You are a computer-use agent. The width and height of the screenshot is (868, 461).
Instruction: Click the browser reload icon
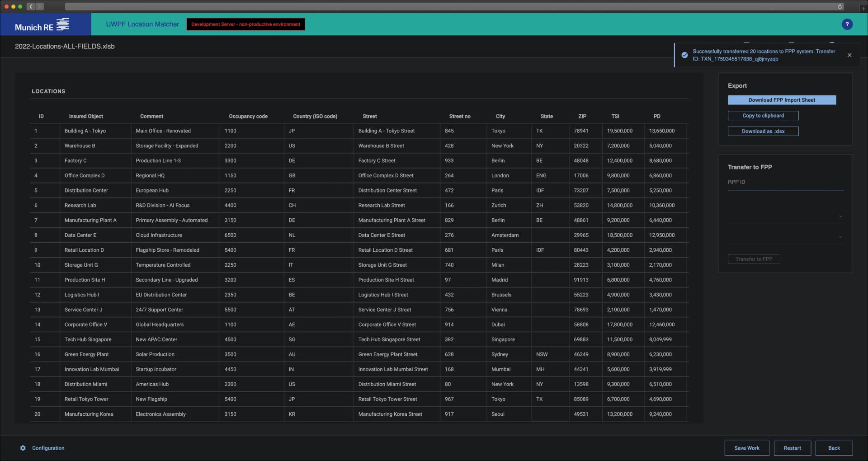(840, 6)
